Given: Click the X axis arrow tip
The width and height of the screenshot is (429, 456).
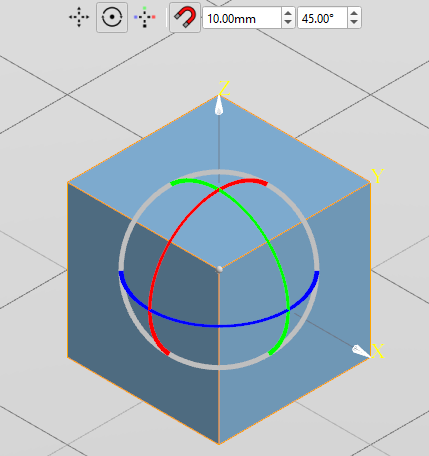Looking at the screenshot, I should 361,352.
